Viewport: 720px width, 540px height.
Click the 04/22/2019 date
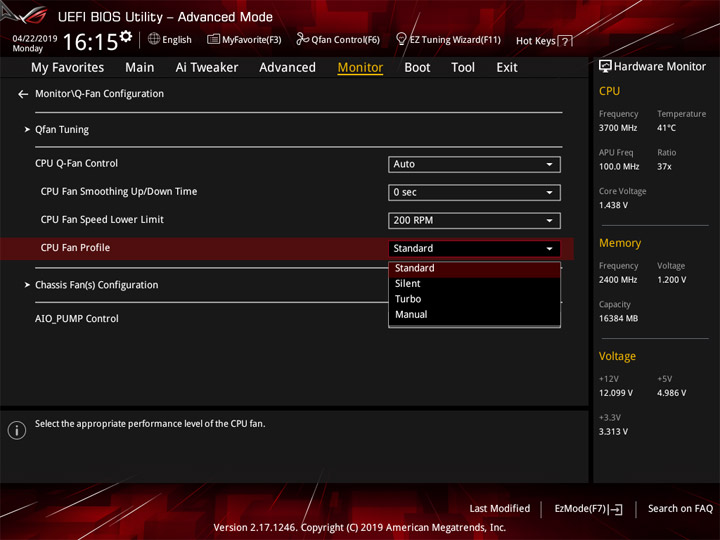[x=35, y=39]
